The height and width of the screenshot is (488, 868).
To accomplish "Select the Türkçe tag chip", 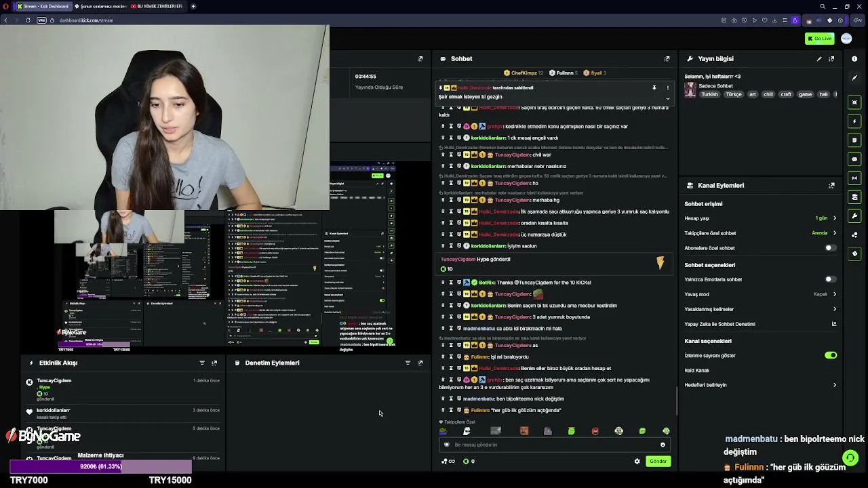I will [734, 95].
